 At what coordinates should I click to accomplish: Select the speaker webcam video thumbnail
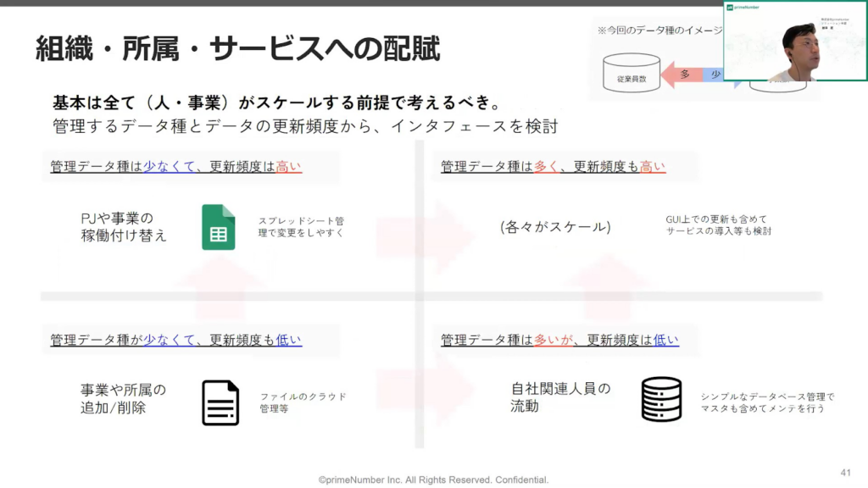[x=794, y=42]
